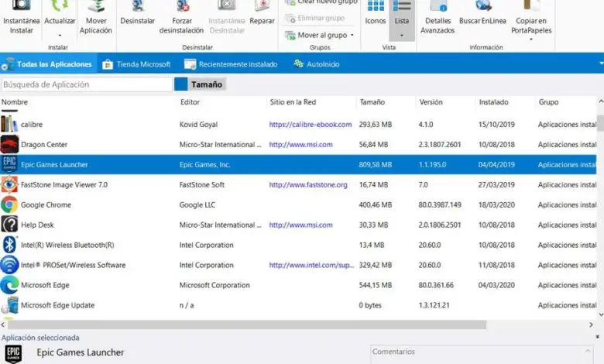Click the Kovid Goyal editor cell

pos(198,125)
